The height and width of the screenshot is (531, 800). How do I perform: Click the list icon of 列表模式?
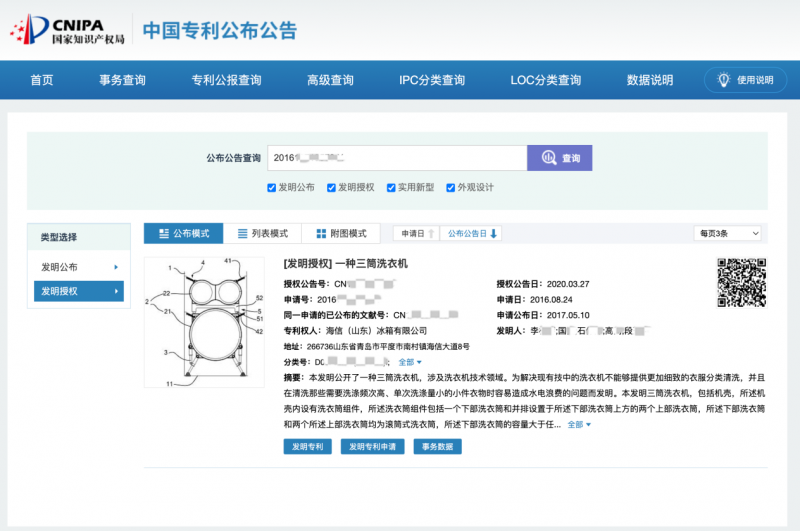coord(243,233)
